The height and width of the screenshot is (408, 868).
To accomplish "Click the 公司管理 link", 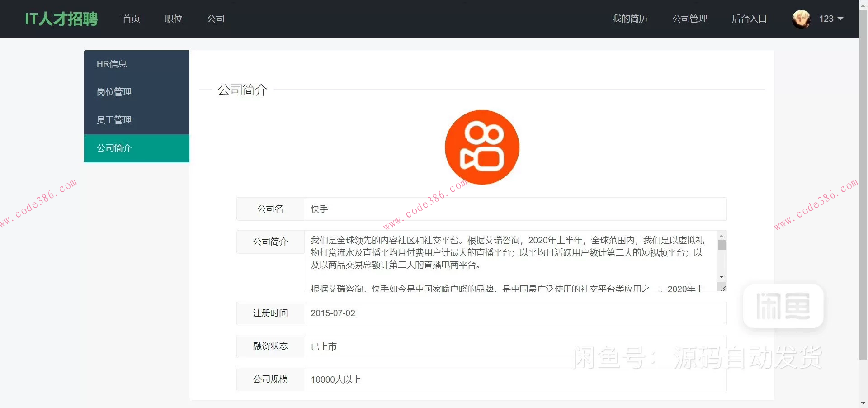I will (689, 19).
